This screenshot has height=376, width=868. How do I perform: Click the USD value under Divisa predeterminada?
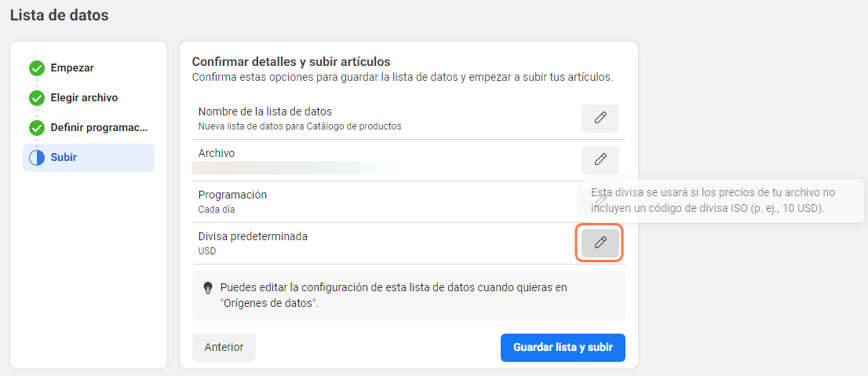[x=207, y=251]
